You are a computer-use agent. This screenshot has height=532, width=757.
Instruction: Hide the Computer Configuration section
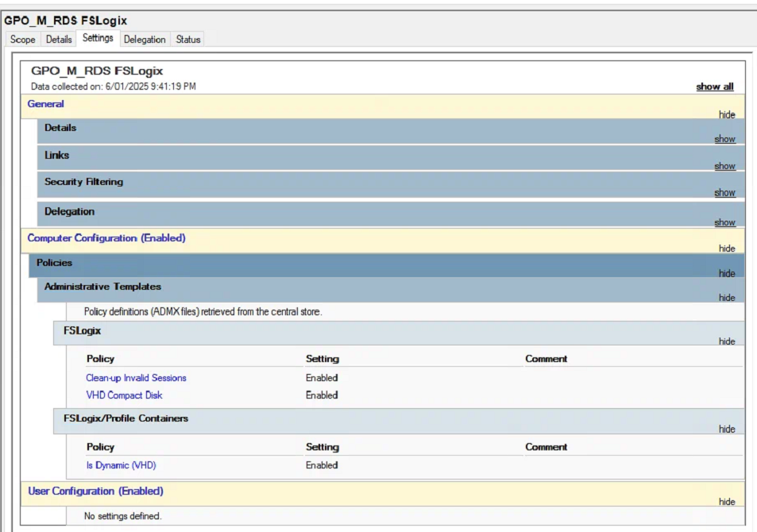tap(727, 249)
